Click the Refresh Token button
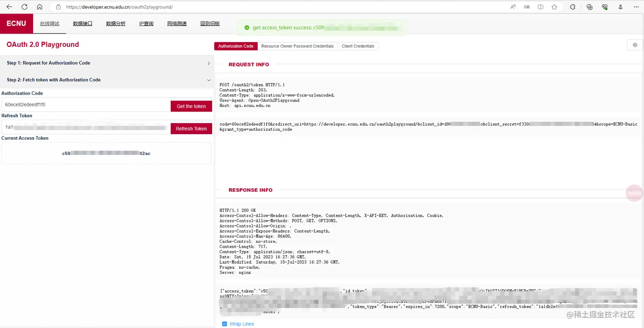This screenshot has width=644, height=328. click(191, 128)
